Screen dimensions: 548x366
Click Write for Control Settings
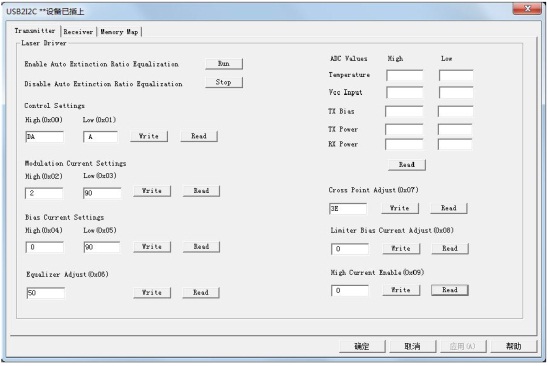tap(149, 136)
